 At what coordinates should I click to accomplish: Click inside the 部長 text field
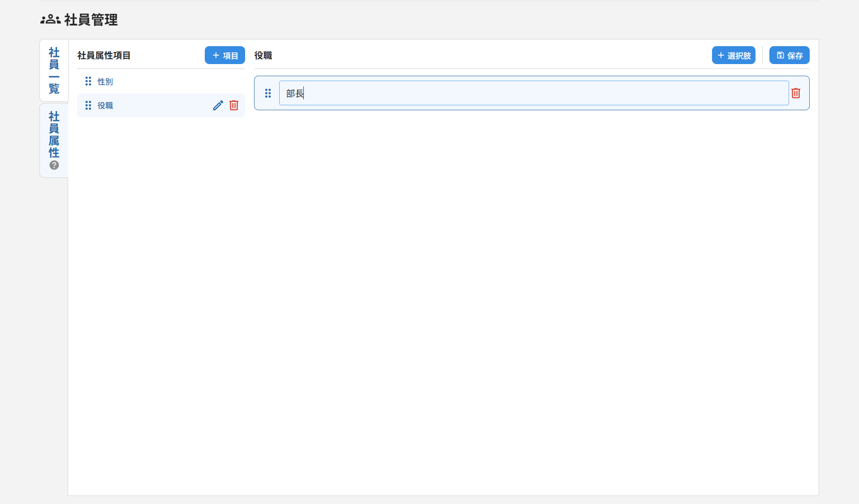[403, 93]
